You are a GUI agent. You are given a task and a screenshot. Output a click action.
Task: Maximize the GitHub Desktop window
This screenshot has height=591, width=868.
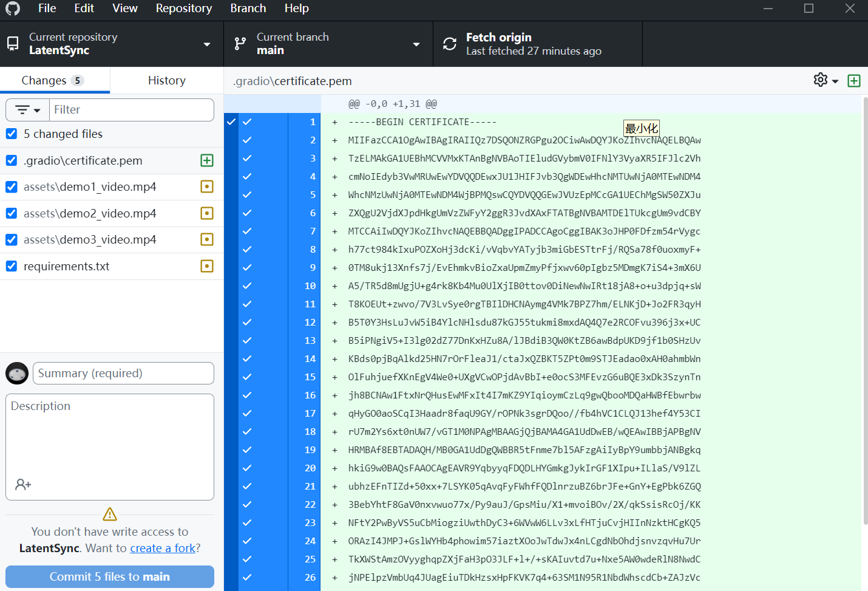point(809,9)
